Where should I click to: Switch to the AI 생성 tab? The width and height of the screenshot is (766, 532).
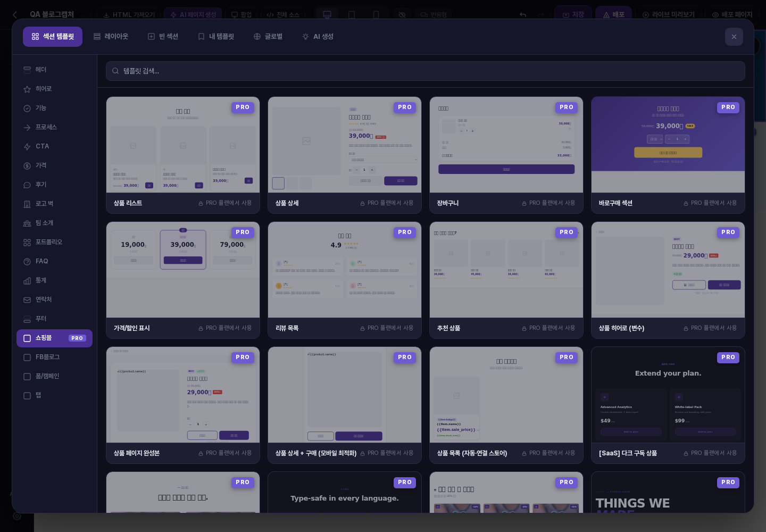(318, 37)
